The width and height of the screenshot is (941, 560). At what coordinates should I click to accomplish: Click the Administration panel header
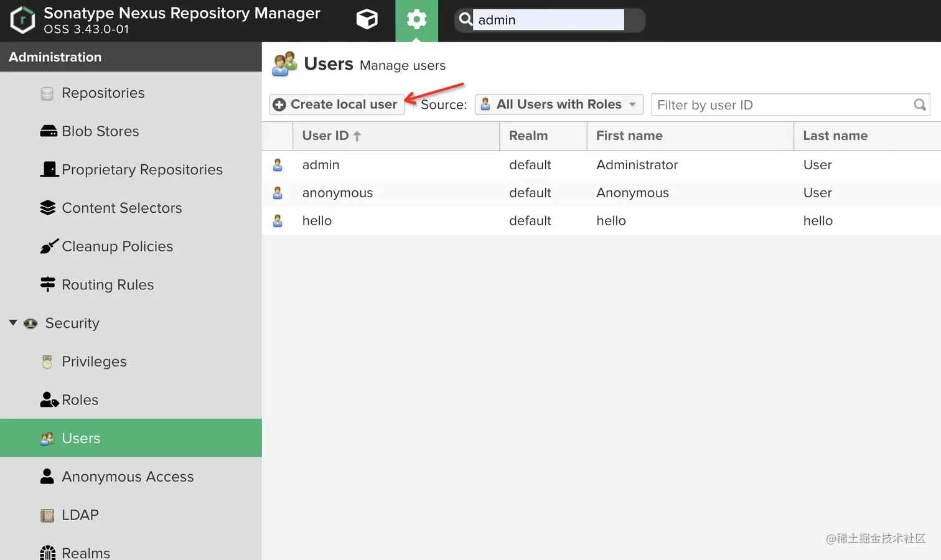131,57
